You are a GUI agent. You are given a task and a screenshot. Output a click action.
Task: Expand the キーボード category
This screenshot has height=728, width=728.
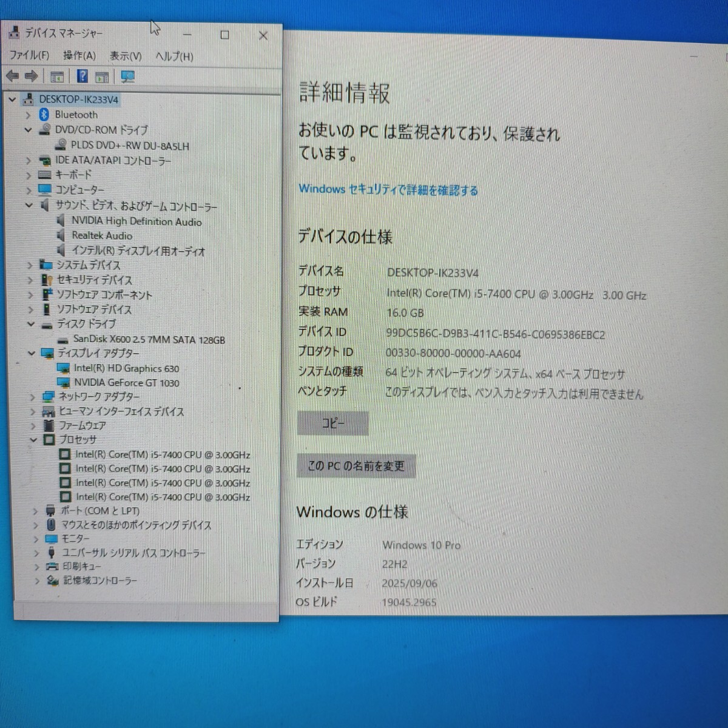coord(29,175)
